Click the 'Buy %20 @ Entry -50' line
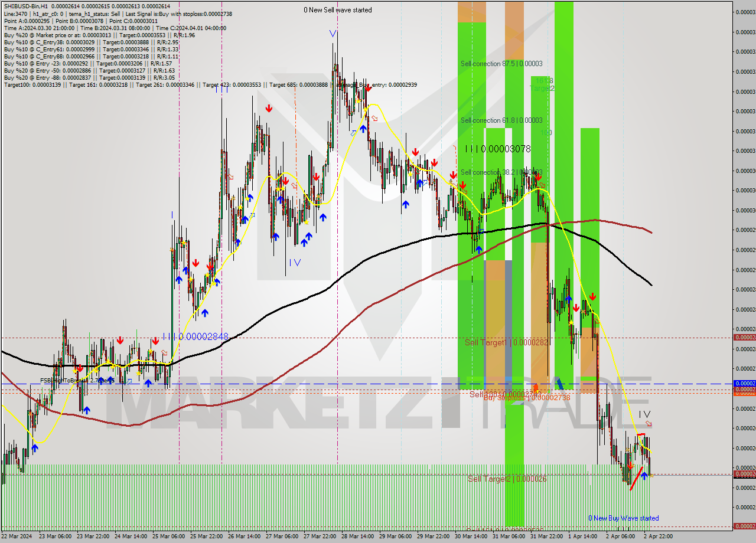 [x=89, y=71]
